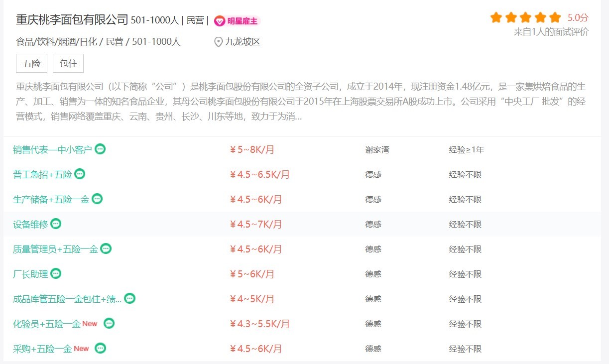Open 采购+五险一金 job link
Viewport: 609px width, 364px height.
coord(42,349)
